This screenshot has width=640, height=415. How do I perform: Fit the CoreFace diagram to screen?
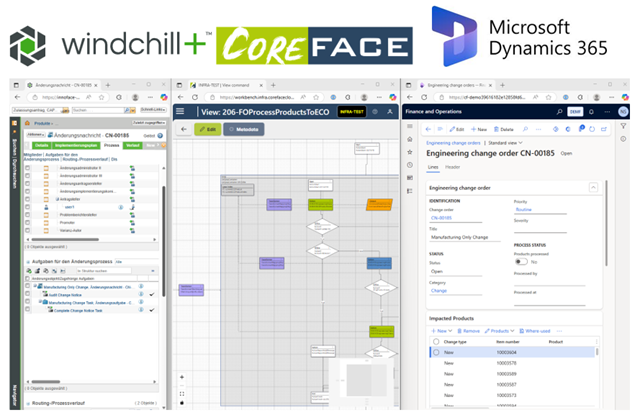[x=182, y=394]
